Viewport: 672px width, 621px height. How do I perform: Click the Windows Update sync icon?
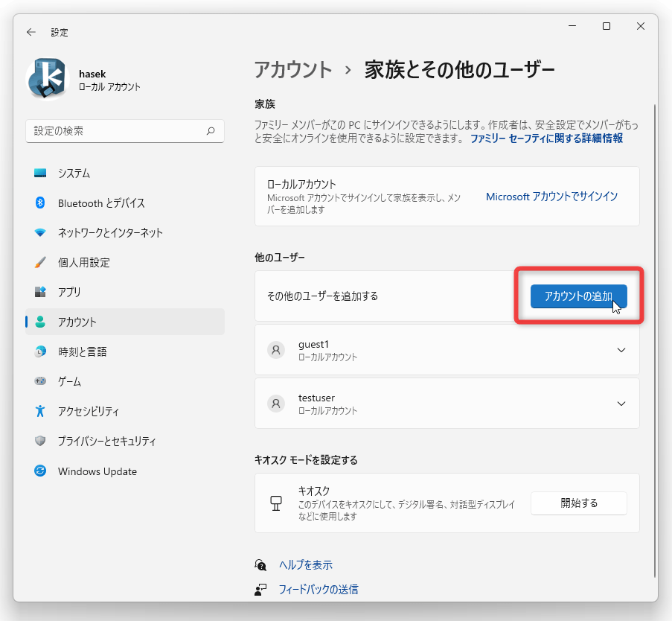point(40,471)
